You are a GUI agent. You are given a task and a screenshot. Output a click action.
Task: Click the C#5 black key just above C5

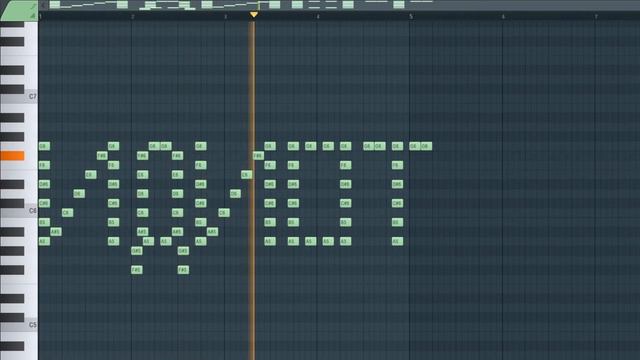tap(12, 317)
